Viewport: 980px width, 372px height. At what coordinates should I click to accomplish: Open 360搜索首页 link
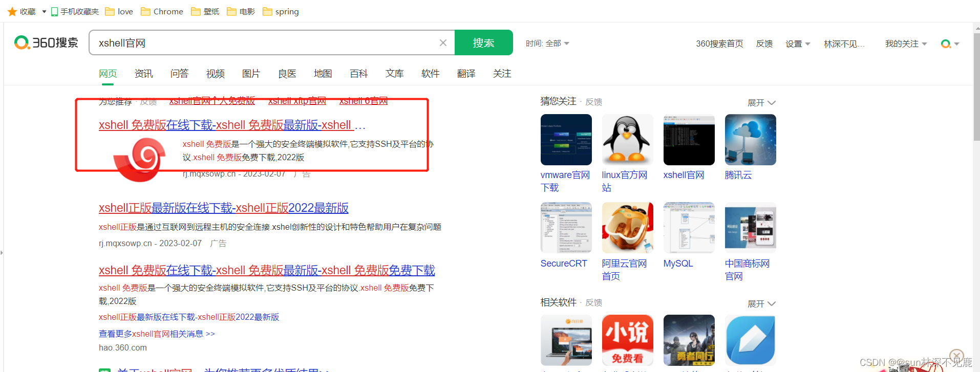(719, 44)
